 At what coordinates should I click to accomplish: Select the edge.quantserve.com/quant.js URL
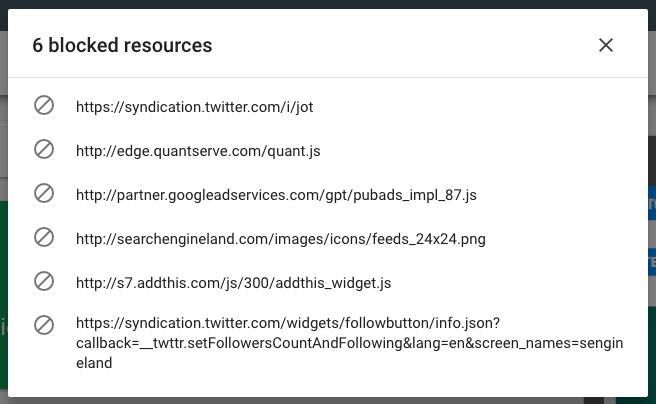(x=198, y=151)
